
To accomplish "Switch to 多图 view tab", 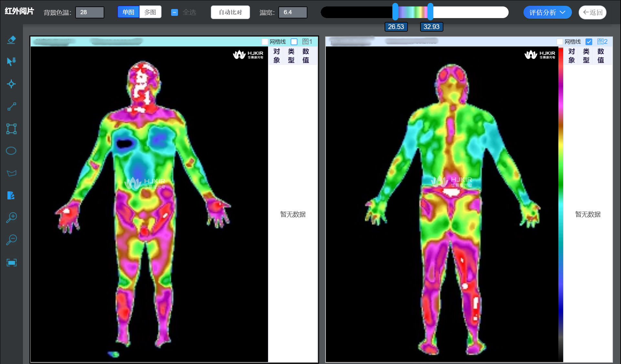I will tap(150, 12).
